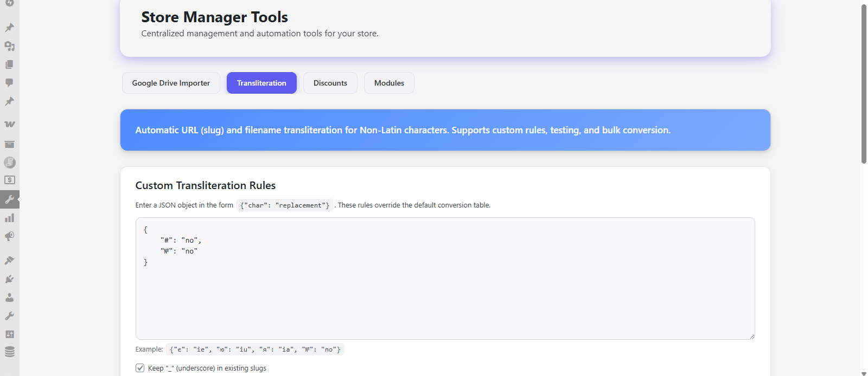This screenshot has width=868, height=376.
Task: Open the Media library icon
Action: click(x=9, y=46)
